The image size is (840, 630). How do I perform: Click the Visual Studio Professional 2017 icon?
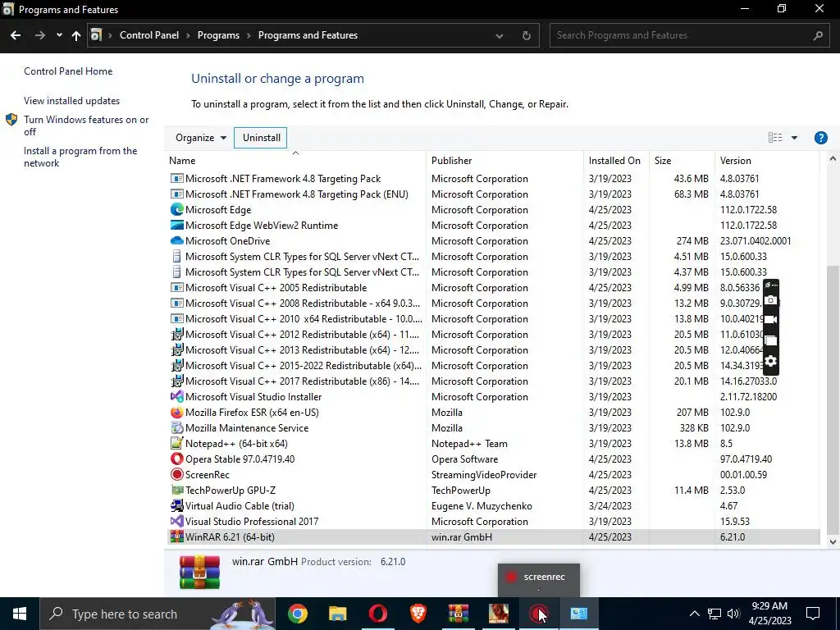(x=176, y=521)
